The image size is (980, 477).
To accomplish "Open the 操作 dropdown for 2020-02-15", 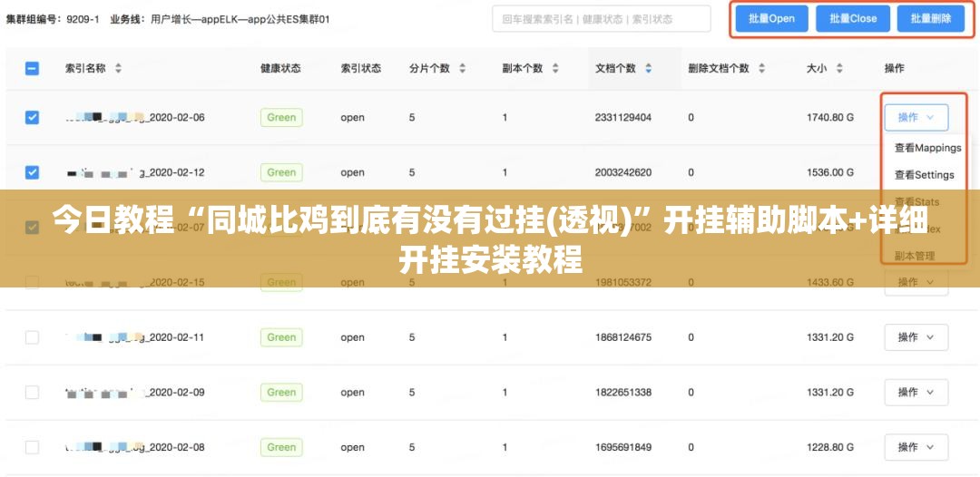I will tap(916, 284).
